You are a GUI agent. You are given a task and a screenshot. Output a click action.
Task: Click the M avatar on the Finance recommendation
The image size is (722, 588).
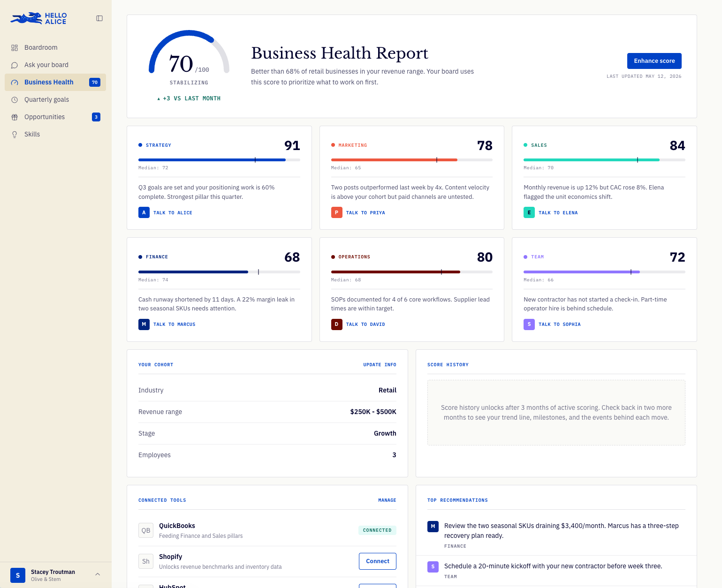pyautogui.click(x=433, y=526)
